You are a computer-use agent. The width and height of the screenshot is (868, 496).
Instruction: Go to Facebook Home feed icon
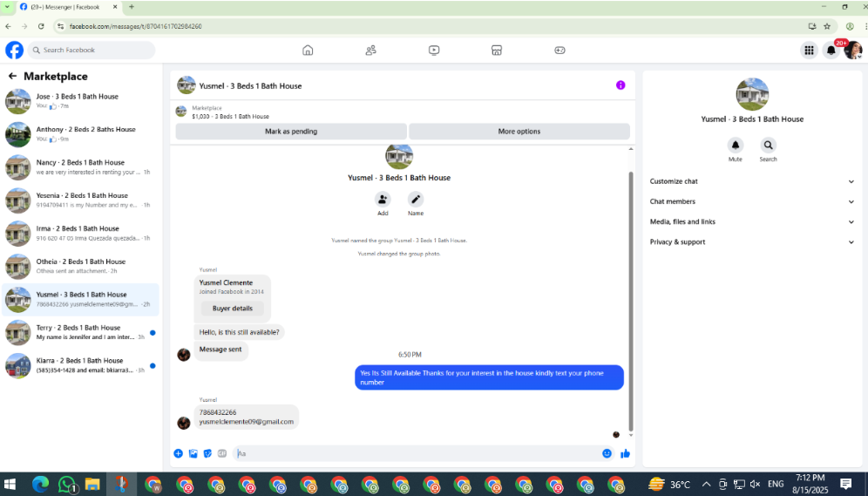coord(308,51)
